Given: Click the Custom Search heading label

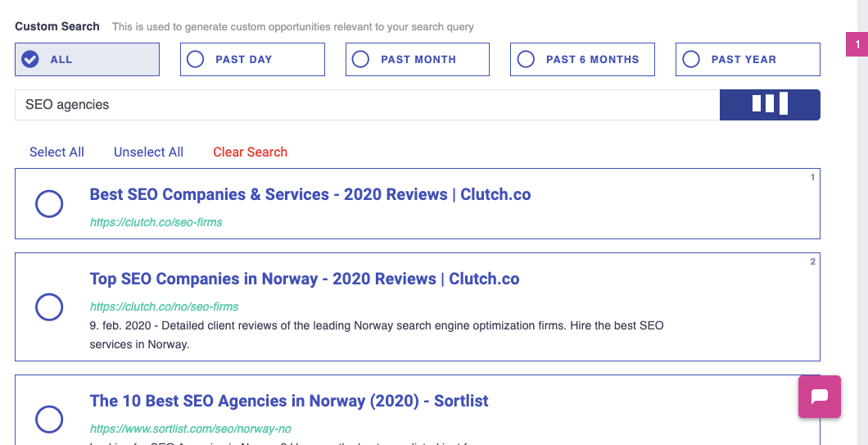Looking at the screenshot, I should point(57,26).
